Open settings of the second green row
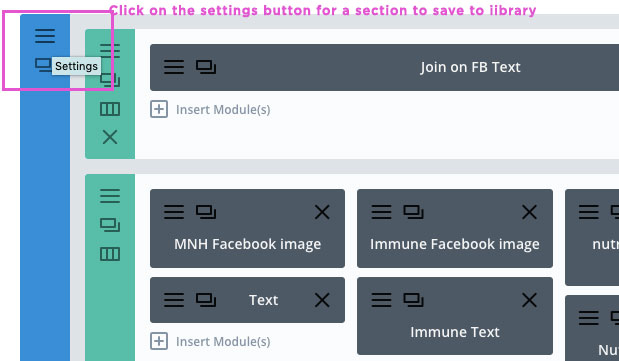This screenshot has height=361, width=619. pyautogui.click(x=110, y=196)
